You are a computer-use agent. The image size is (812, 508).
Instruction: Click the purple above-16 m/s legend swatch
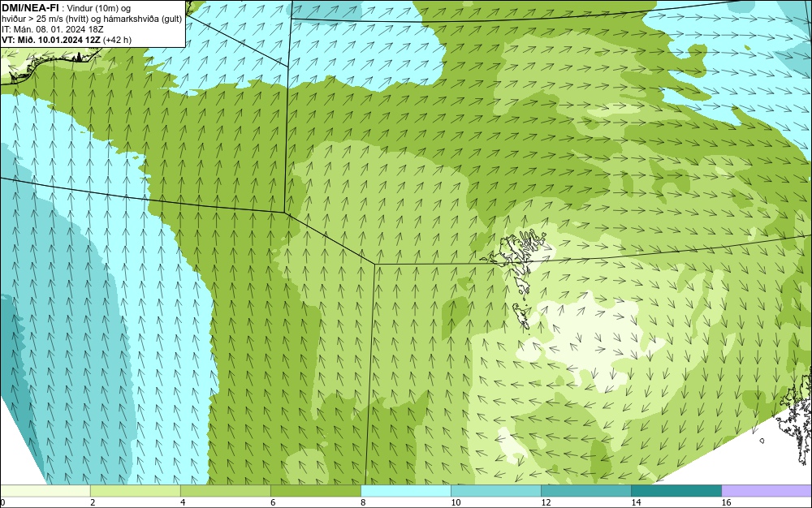click(767, 490)
